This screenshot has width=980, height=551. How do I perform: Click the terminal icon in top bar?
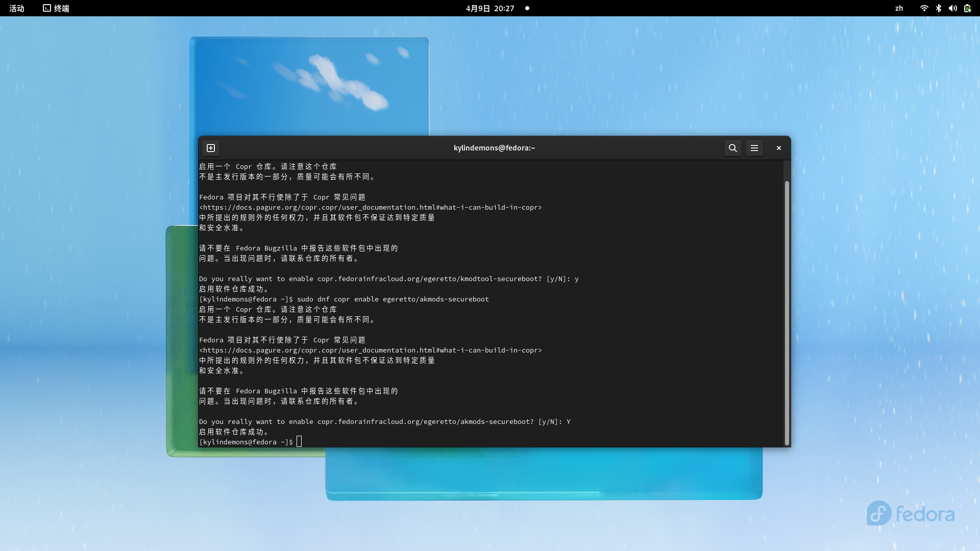(47, 8)
